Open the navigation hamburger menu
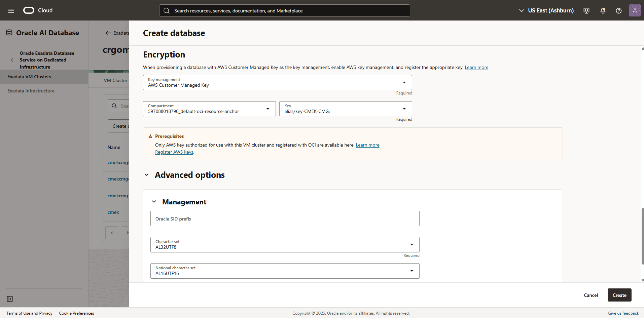 click(11, 10)
